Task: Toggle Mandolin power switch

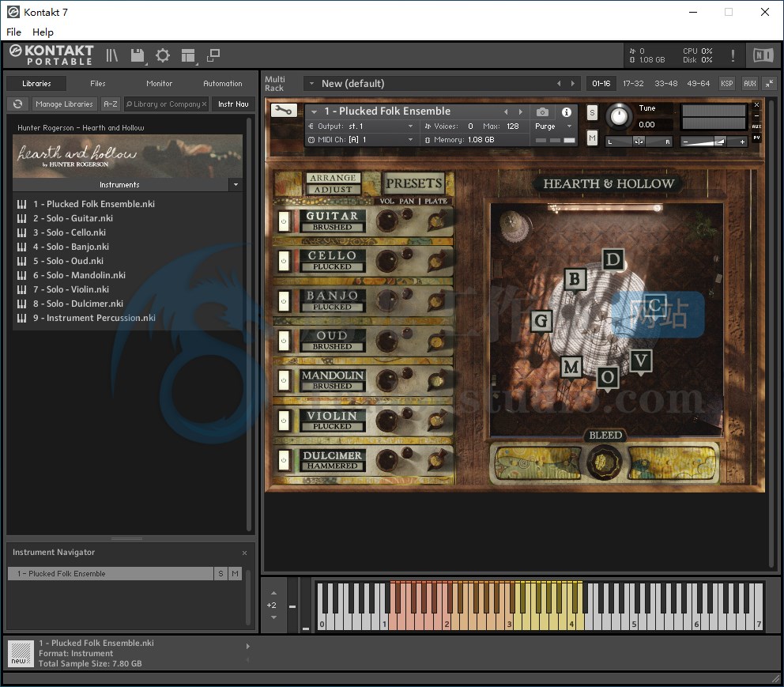Action: pyautogui.click(x=284, y=380)
